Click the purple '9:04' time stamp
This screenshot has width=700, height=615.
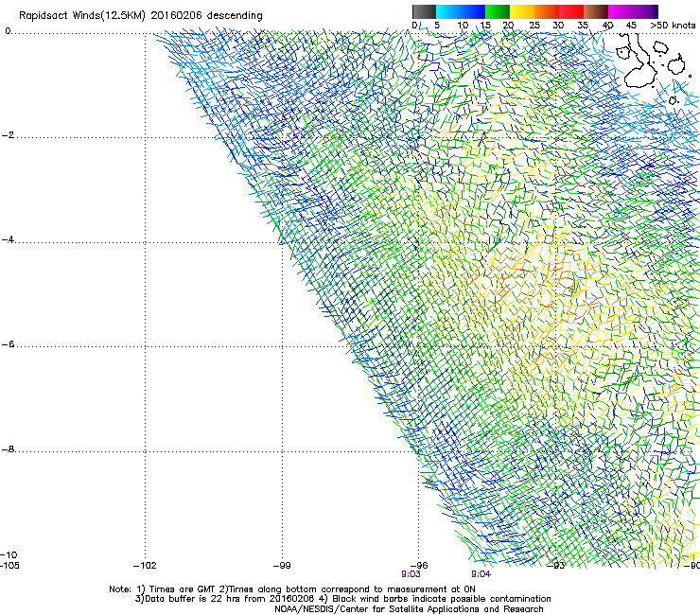pos(481,574)
